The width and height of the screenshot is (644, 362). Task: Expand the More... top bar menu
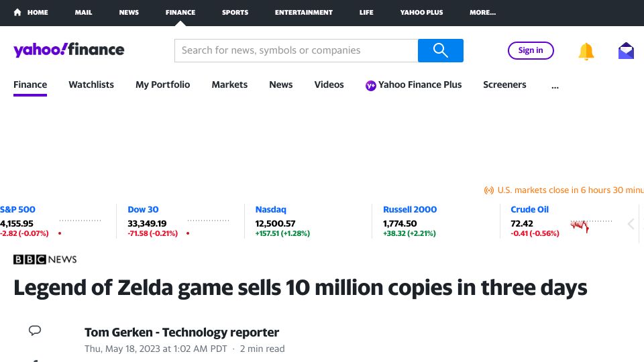click(482, 12)
